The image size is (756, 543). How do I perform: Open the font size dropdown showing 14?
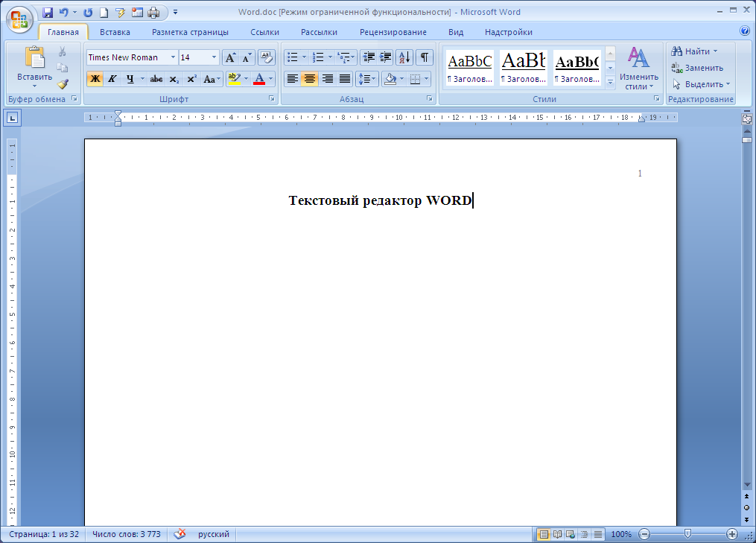[x=214, y=57]
